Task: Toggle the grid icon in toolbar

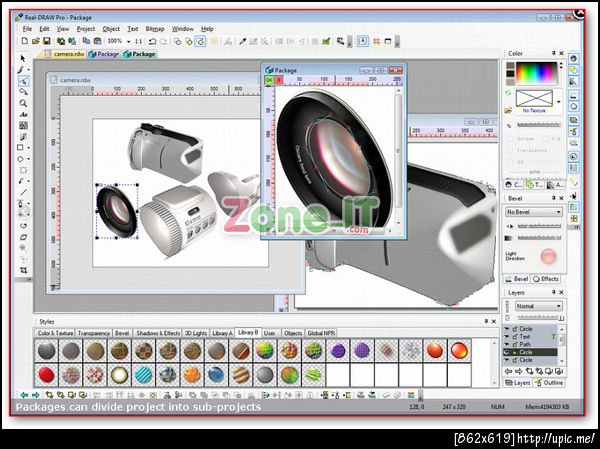Action: (x=377, y=41)
